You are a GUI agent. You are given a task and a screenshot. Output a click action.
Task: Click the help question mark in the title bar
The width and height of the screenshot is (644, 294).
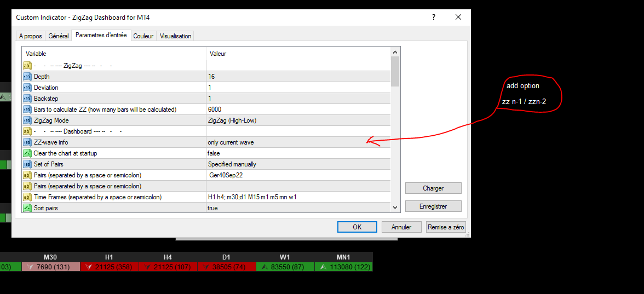pyautogui.click(x=433, y=18)
